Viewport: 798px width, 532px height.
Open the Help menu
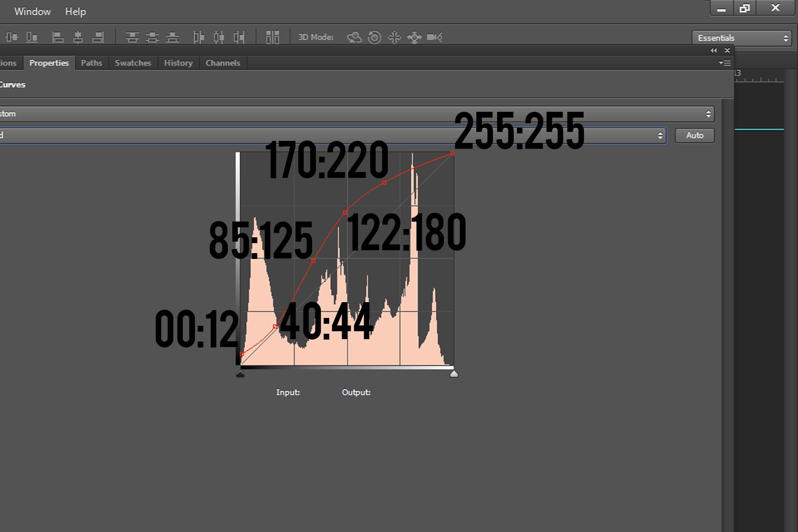75,12
